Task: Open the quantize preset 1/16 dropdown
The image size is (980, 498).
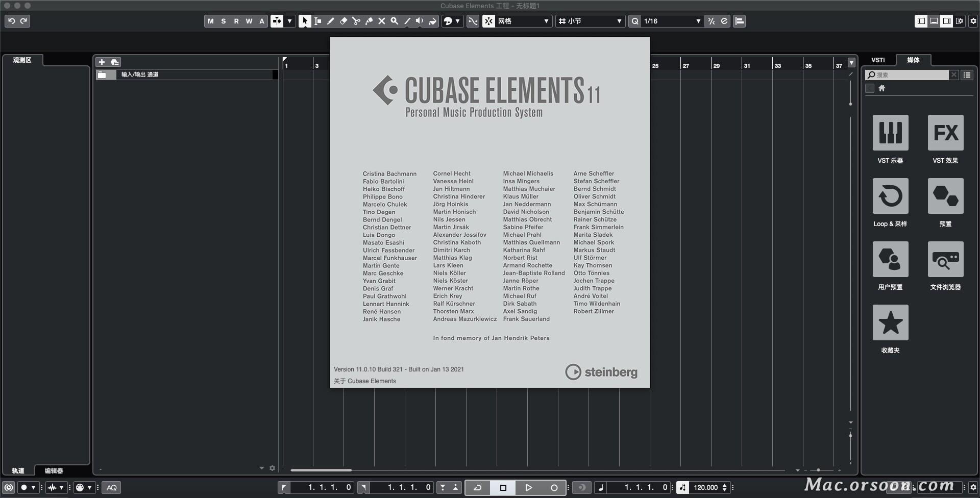Action: click(x=672, y=21)
